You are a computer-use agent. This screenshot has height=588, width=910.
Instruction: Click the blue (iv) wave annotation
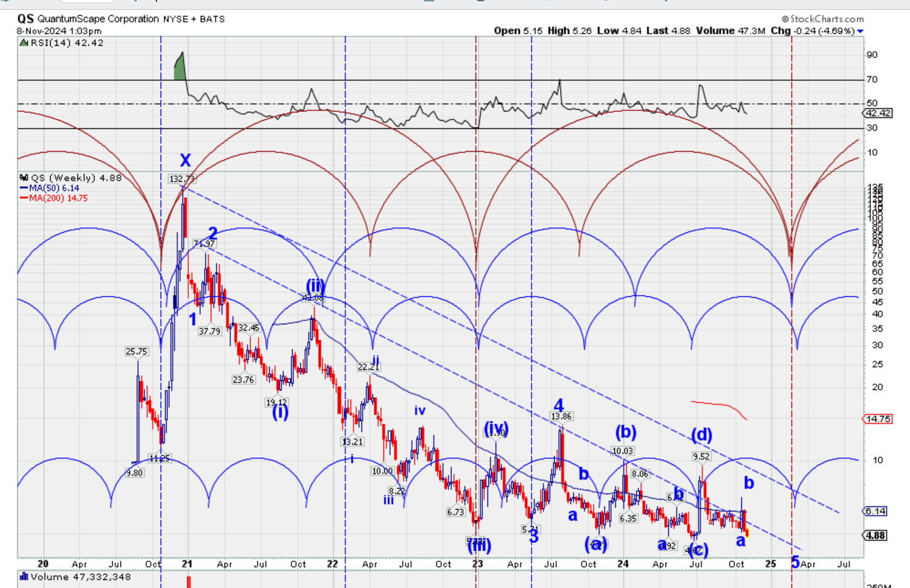[495, 429]
